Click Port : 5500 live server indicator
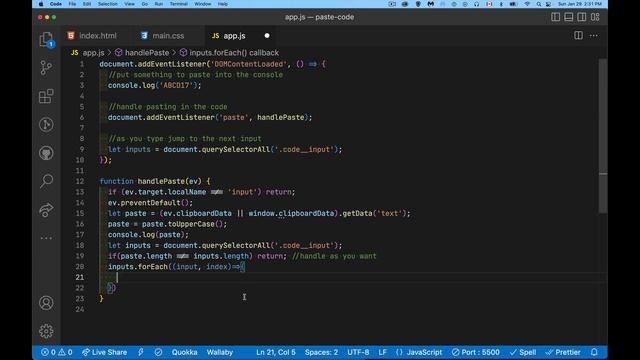 coord(476,352)
